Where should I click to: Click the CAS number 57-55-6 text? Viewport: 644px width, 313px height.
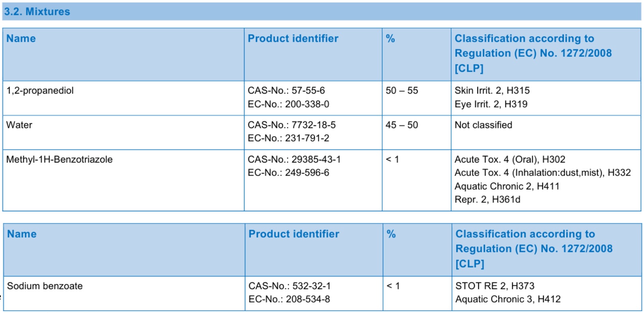(286, 90)
